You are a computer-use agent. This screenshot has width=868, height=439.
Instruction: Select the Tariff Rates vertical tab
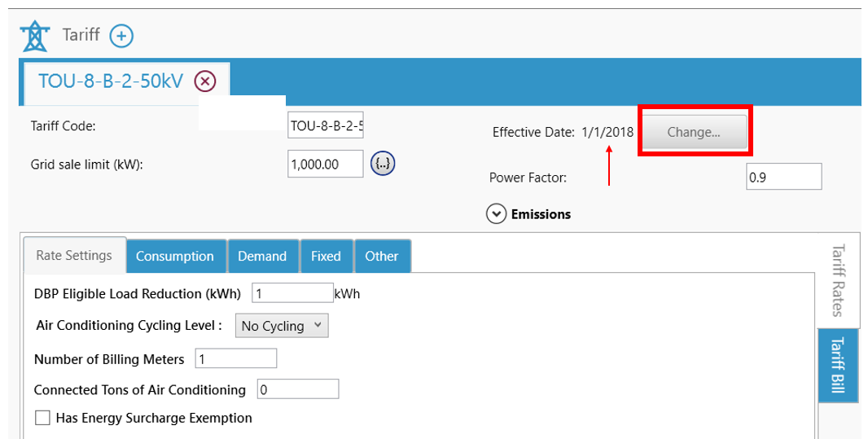(838, 279)
